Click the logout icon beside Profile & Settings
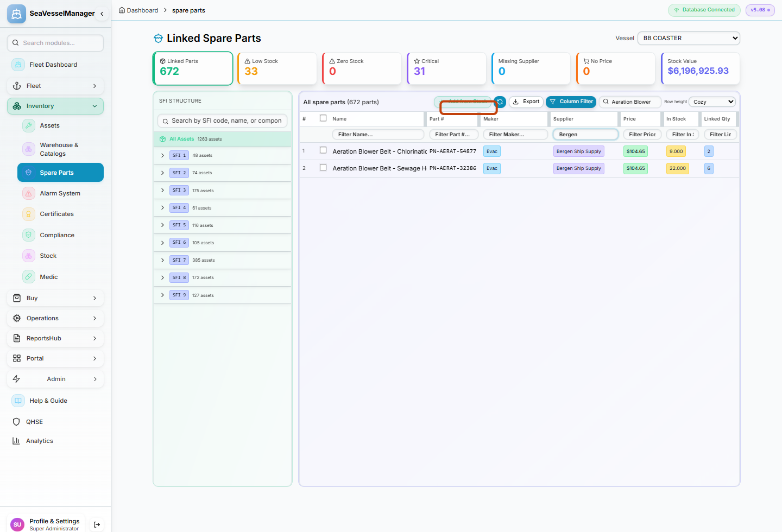This screenshot has height=532, width=782. tap(97, 524)
